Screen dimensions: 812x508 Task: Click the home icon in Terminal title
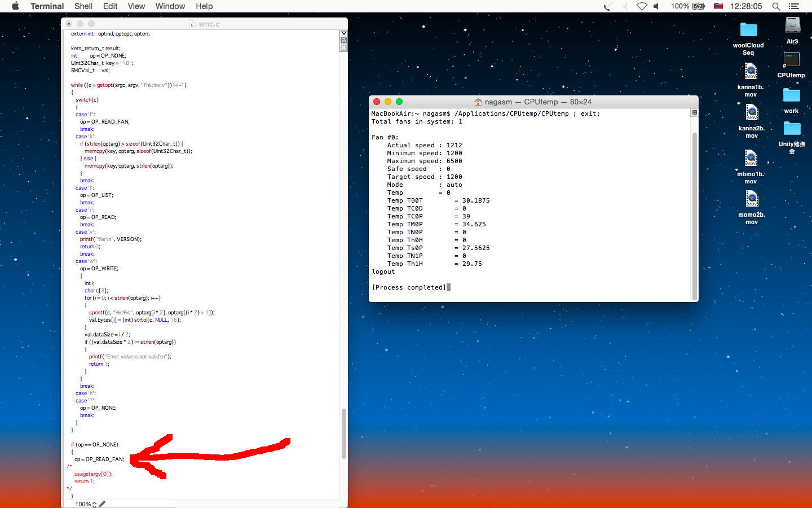tap(478, 102)
